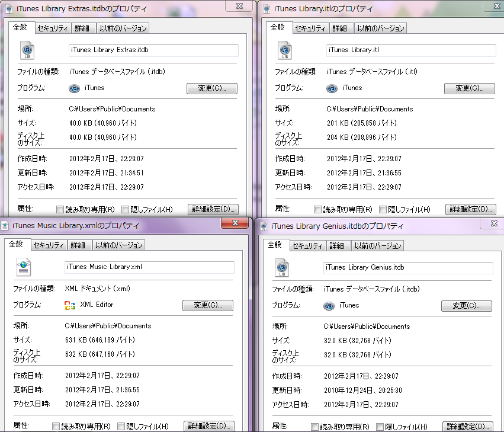The image size is (504, 432).
Task: Switch to 以前のバージョン tab in the iTunes Library.itl window
Action: coord(381,28)
